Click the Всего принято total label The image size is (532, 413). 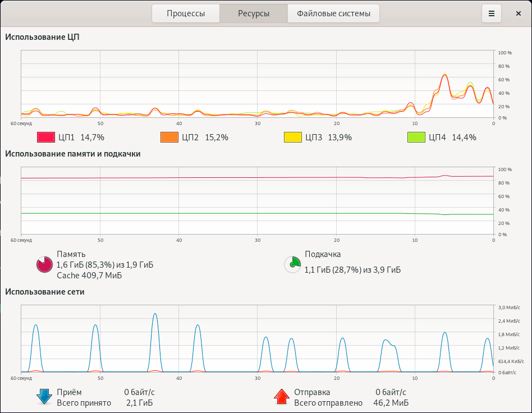pos(84,403)
